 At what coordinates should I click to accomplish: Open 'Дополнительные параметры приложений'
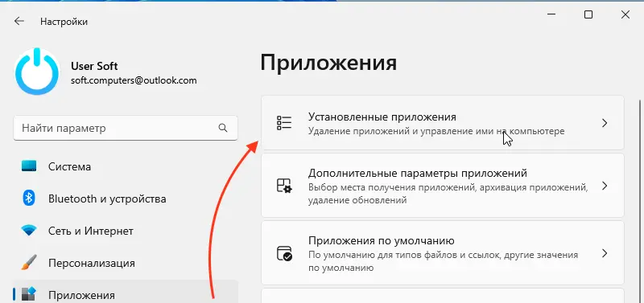pyautogui.click(x=442, y=186)
